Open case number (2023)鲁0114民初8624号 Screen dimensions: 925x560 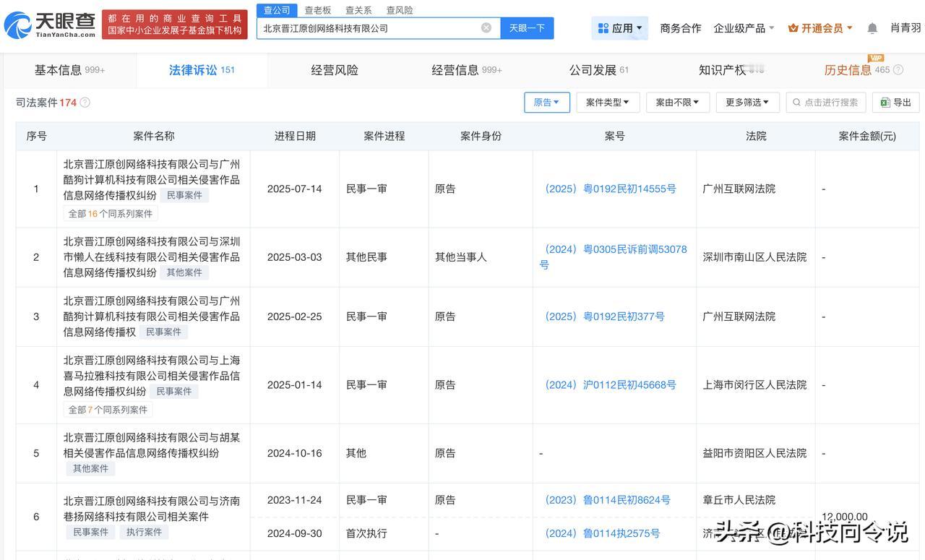(x=608, y=500)
